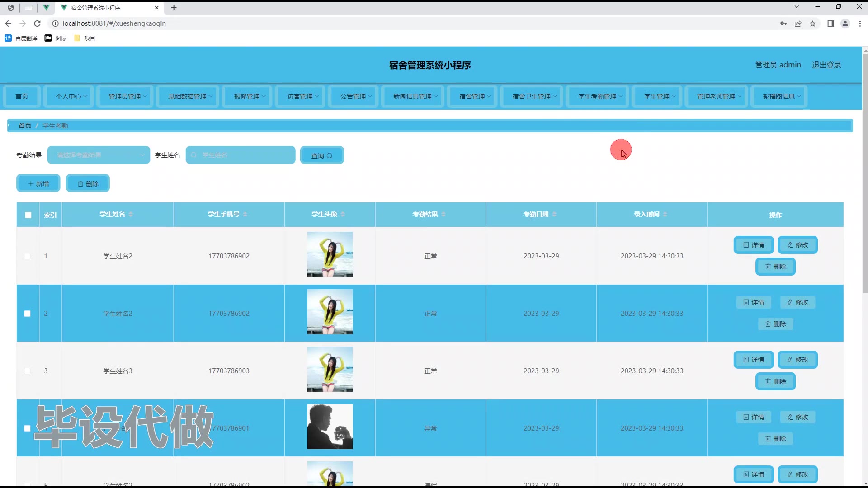
Task: Click the browser forward arrow
Action: point(23,23)
